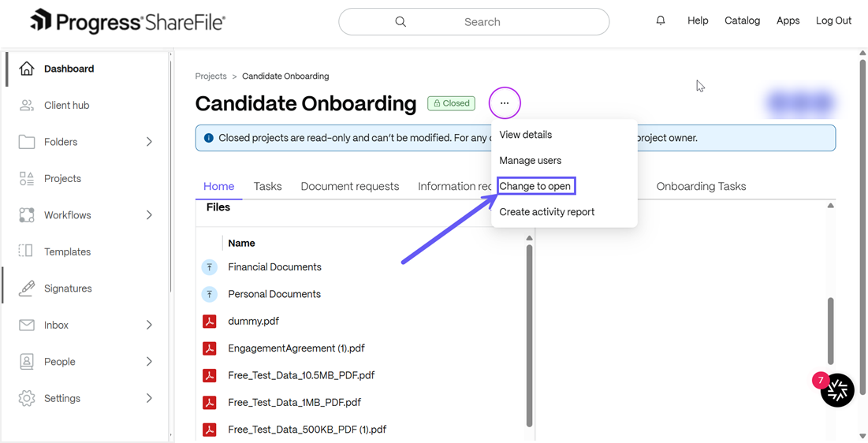Image resolution: width=868 pixels, height=443 pixels.
Task: Expand the Settings sidebar chevron
Action: tap(149, 398)
